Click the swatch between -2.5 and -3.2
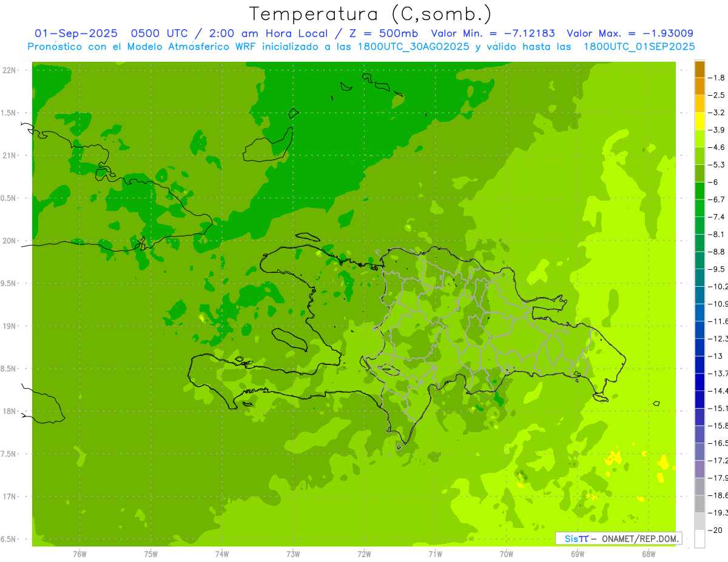The height and width of the screenshot is (562, 728). coord(699,104)
